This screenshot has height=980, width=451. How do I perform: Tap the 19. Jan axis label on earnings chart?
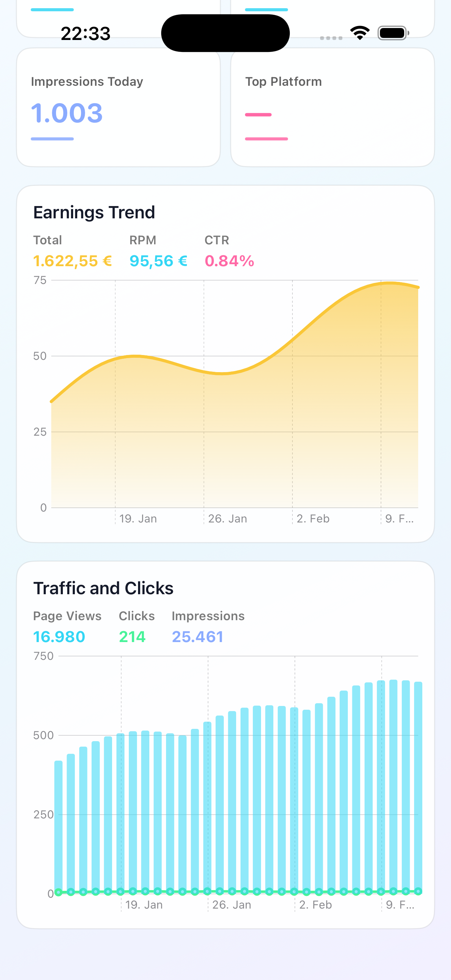point(139,519)
